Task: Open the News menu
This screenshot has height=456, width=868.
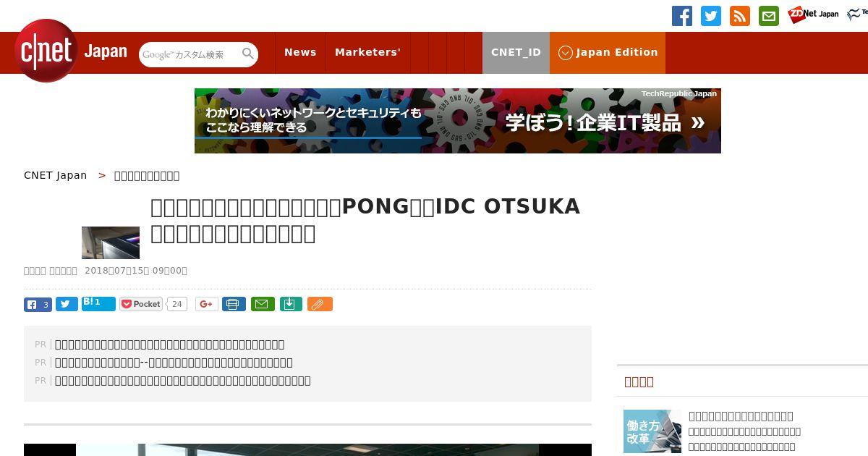Action: pos(300,52)
